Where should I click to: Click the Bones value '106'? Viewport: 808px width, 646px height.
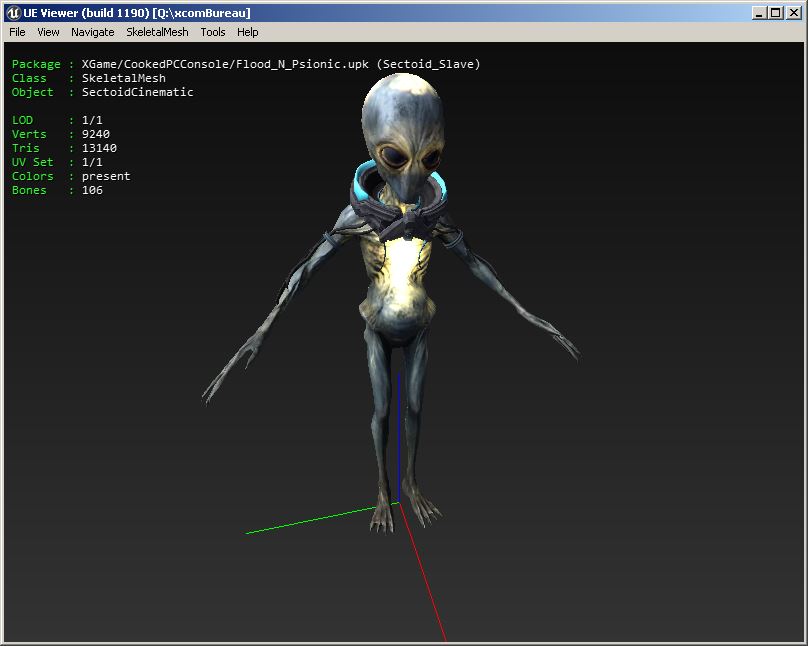point(92,190)
